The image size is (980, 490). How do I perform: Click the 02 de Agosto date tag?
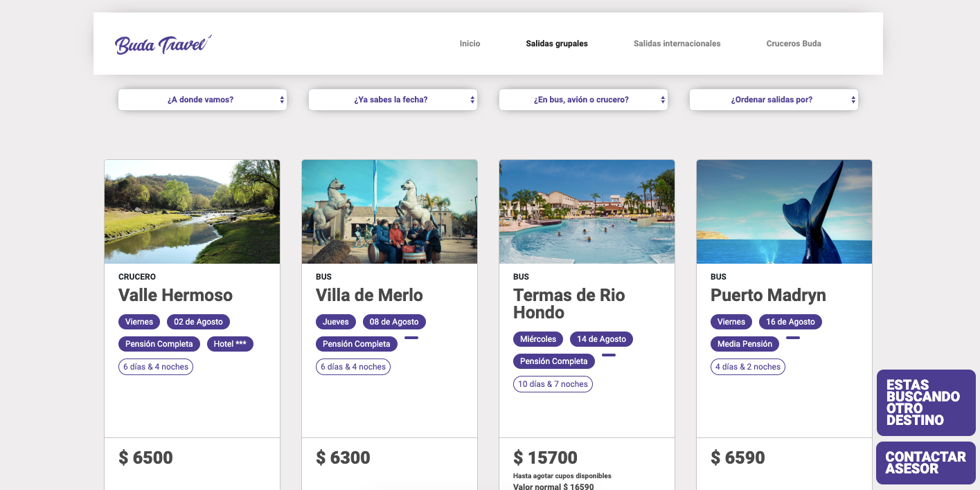click(199, 322)
